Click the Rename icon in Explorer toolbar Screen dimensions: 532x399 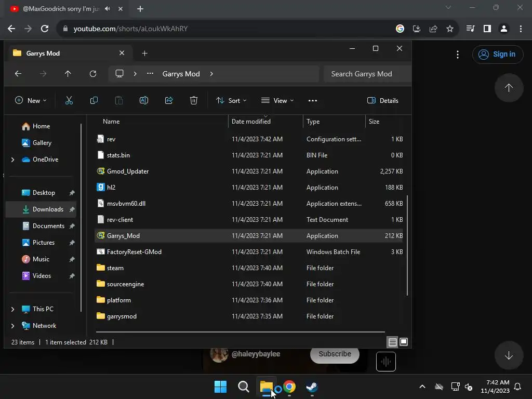coord(144,100)
